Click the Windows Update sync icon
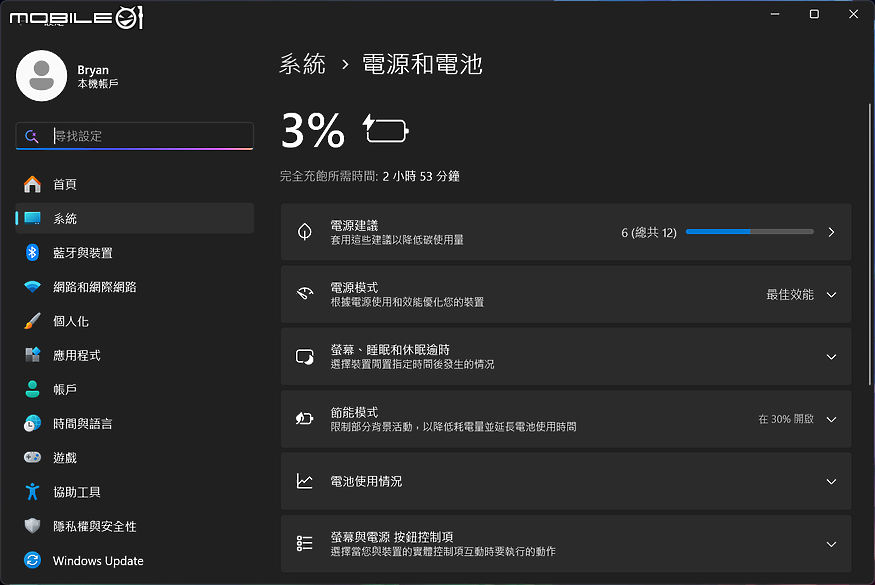875x585 pixels. tap(32, 560)
